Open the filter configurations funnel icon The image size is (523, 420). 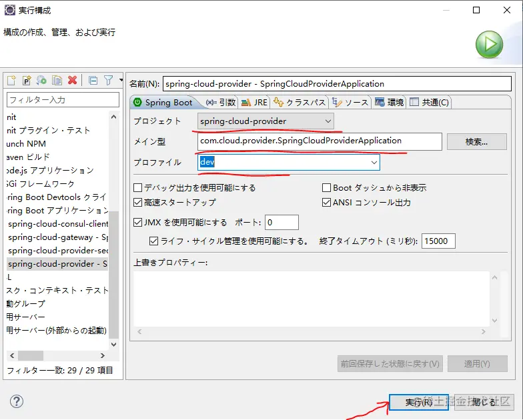coord(108,80)
